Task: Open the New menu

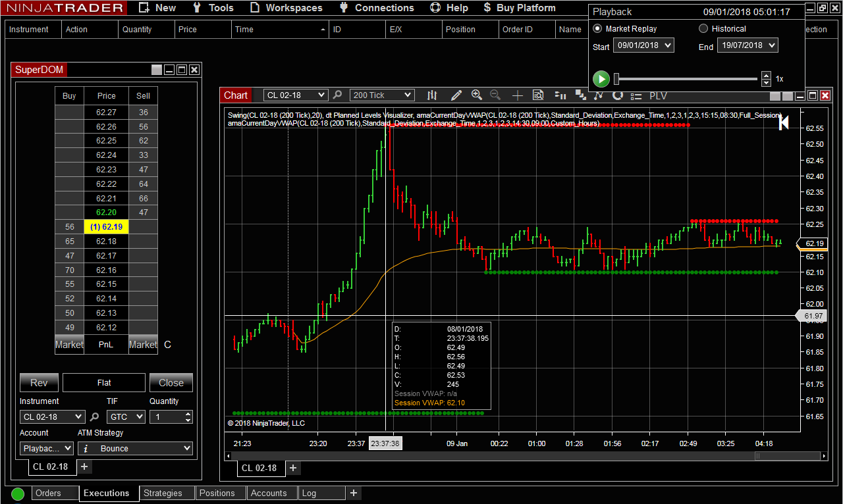Action: [x=157, y=8]
